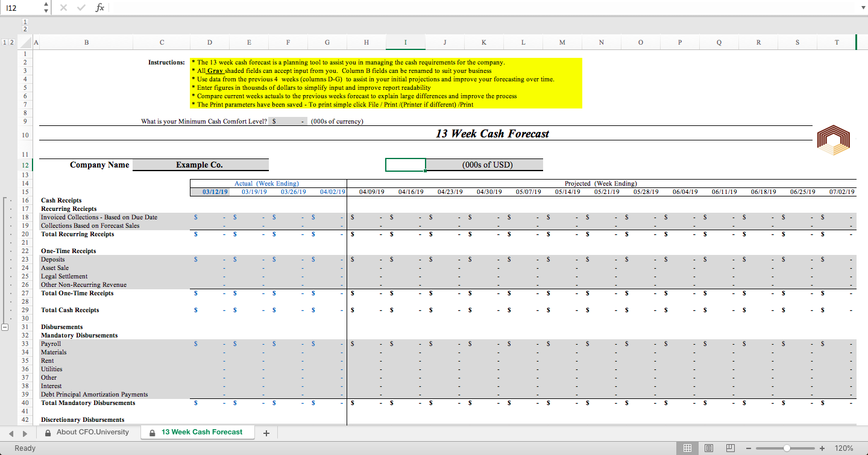868x455 pixels.
Task: Click into the formula bar input
Action: tap(482, 7)
